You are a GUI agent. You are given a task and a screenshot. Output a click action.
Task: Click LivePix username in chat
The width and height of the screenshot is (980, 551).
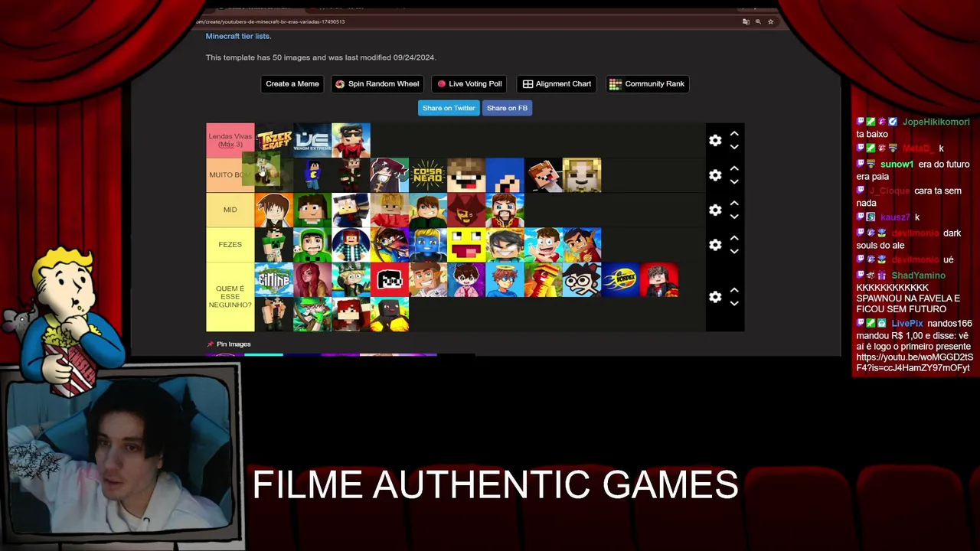907,324
